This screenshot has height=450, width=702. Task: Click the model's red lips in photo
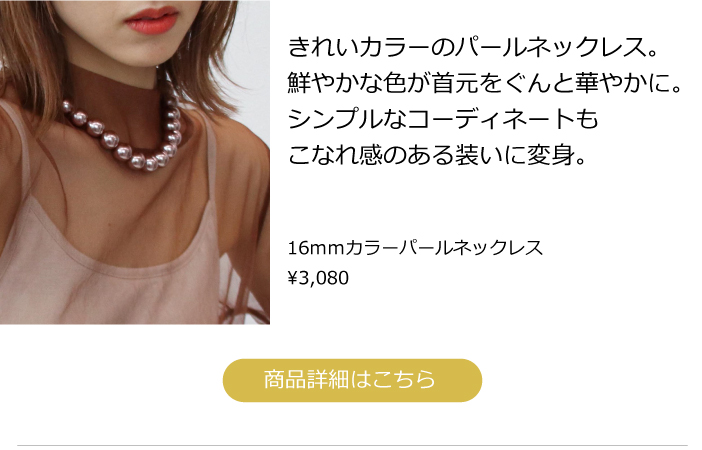point(152,20)
